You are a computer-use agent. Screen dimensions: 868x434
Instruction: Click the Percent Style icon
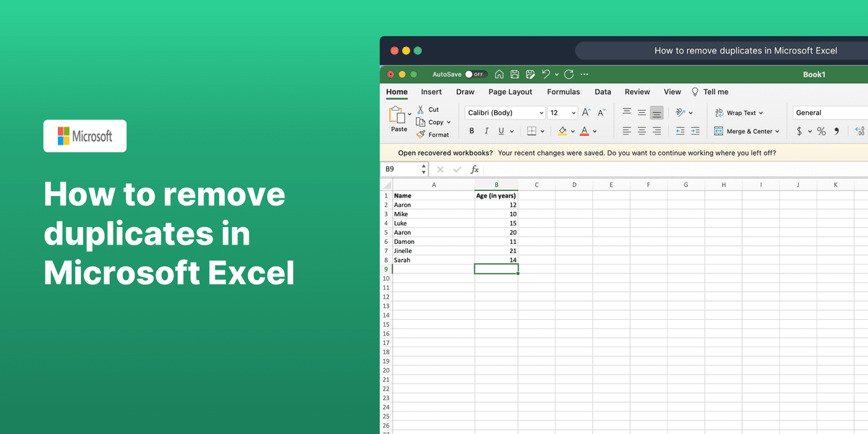coord(821,131)
